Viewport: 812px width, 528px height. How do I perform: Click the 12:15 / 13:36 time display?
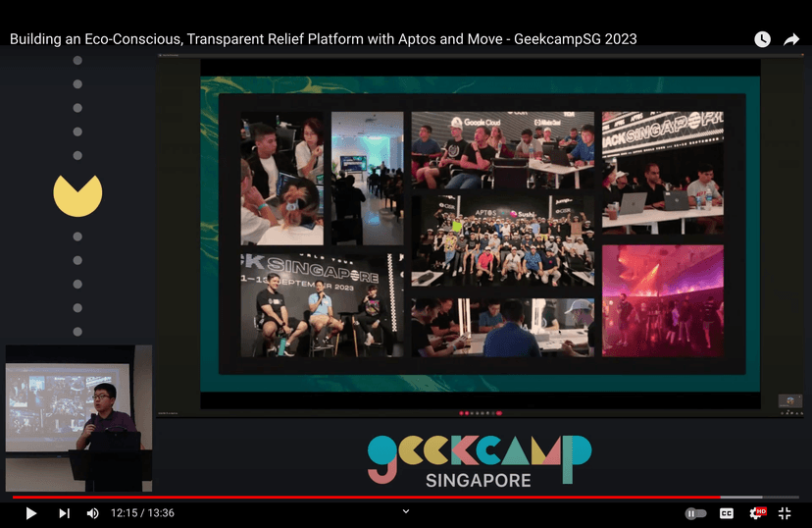(142, 513)
